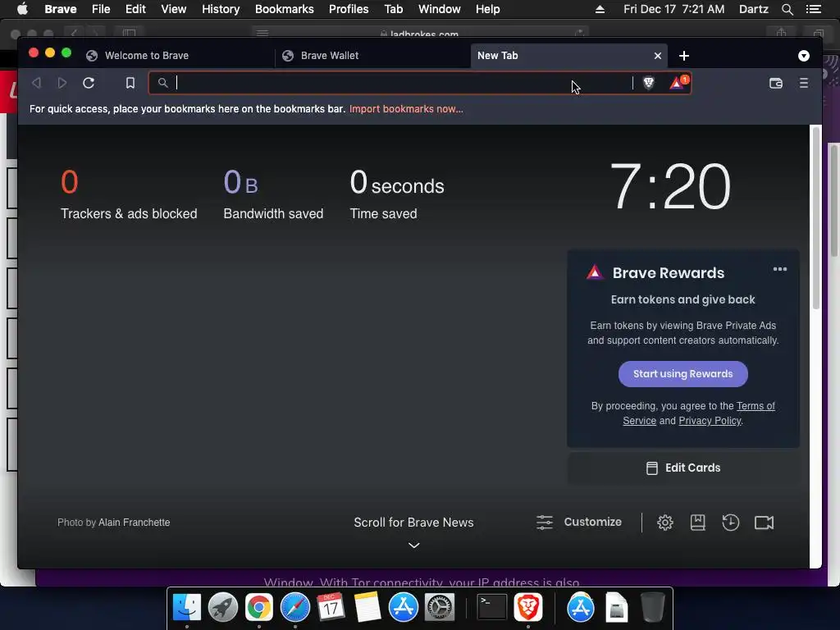Click Import bookmarks now link
Screen dimensions: 840x630
tap(406, 109)
